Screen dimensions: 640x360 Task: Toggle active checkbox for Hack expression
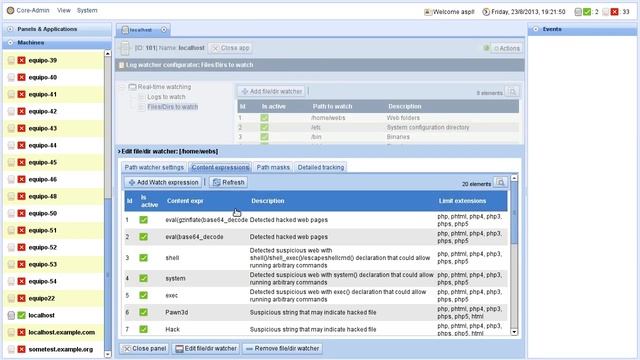(x=144, y=329)
